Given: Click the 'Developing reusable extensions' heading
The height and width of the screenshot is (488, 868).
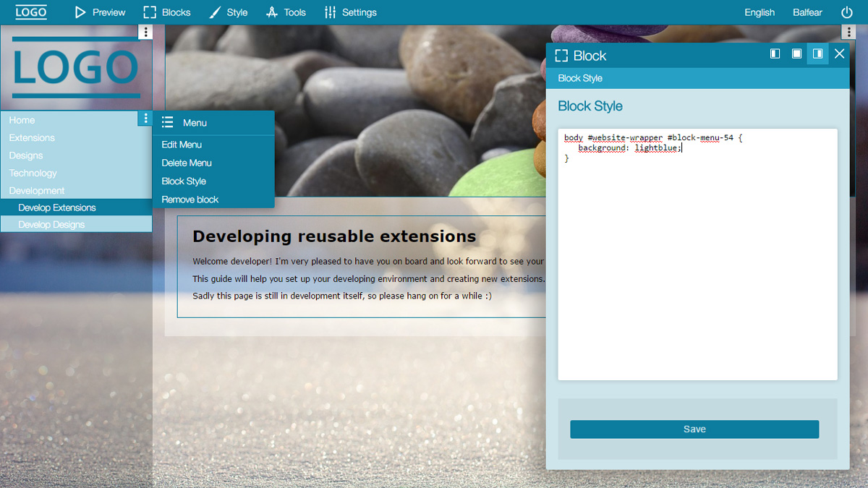Looking at the screenshot, I should coord(334,236).
